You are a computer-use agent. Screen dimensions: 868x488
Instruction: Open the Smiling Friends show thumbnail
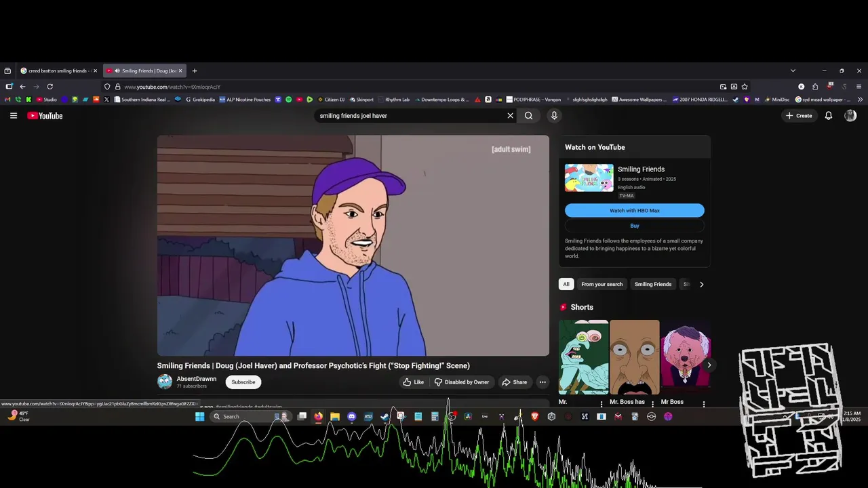tap(589, 178)
